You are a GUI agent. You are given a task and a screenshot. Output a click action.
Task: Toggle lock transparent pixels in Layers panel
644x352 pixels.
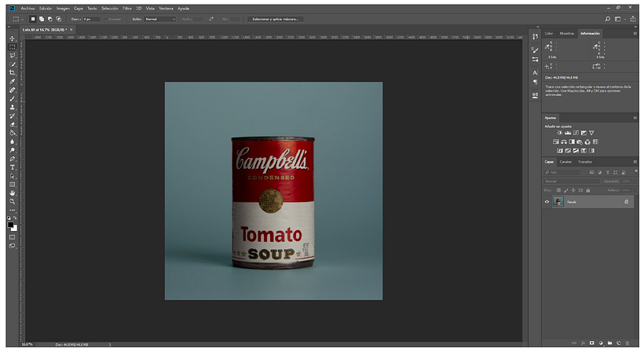(x=558, y=190)
